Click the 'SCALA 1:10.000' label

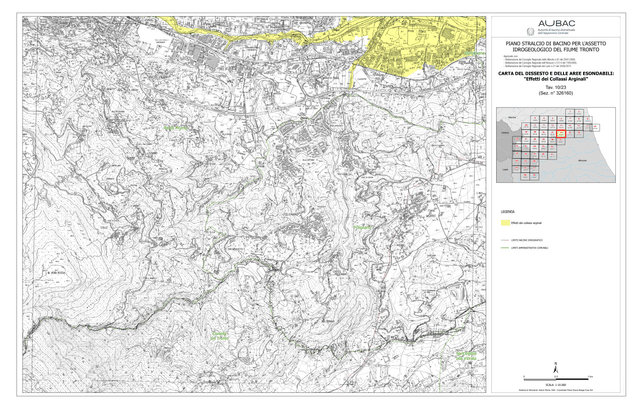(556, 385)
